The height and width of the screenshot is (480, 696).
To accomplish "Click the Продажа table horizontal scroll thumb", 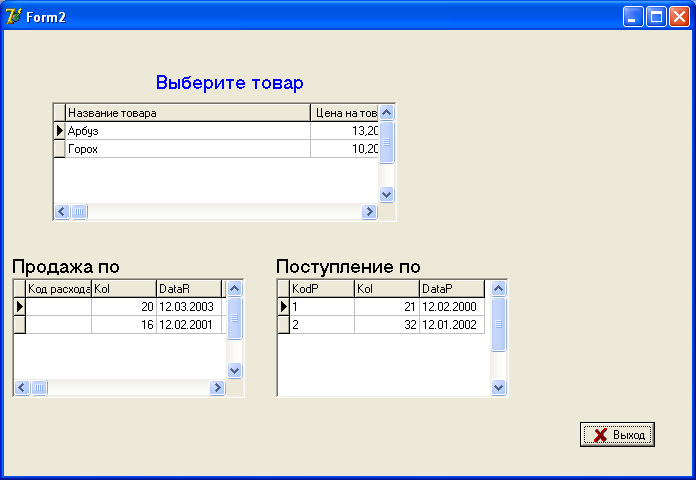I will pos(39,388).
